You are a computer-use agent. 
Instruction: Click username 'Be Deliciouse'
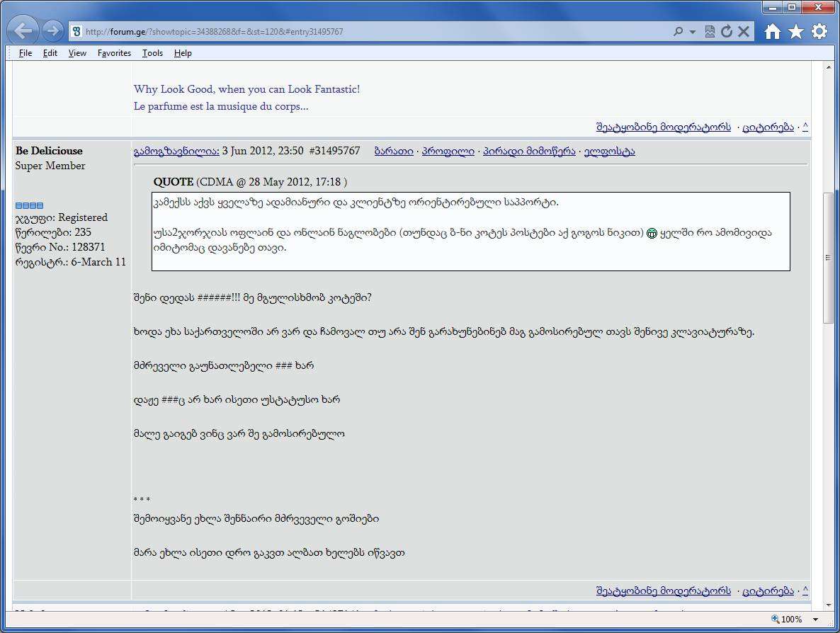coord(49,151)
